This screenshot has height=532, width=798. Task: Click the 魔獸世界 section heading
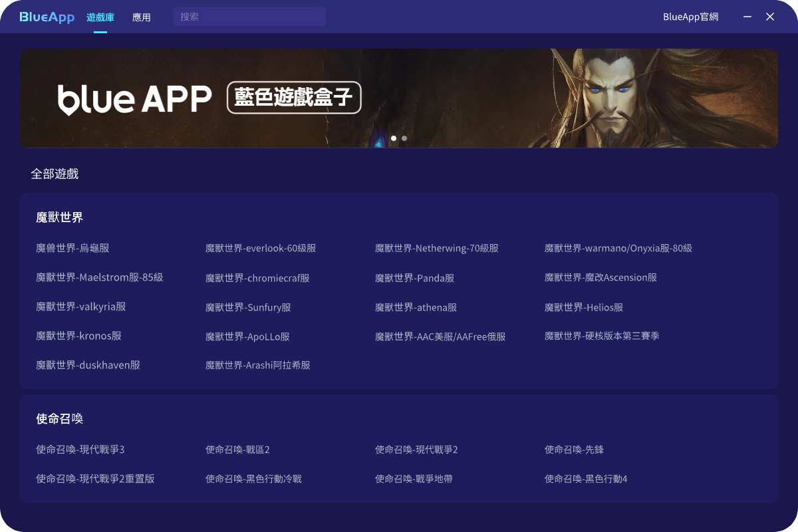pyautogui.click(x=59, y=217)
